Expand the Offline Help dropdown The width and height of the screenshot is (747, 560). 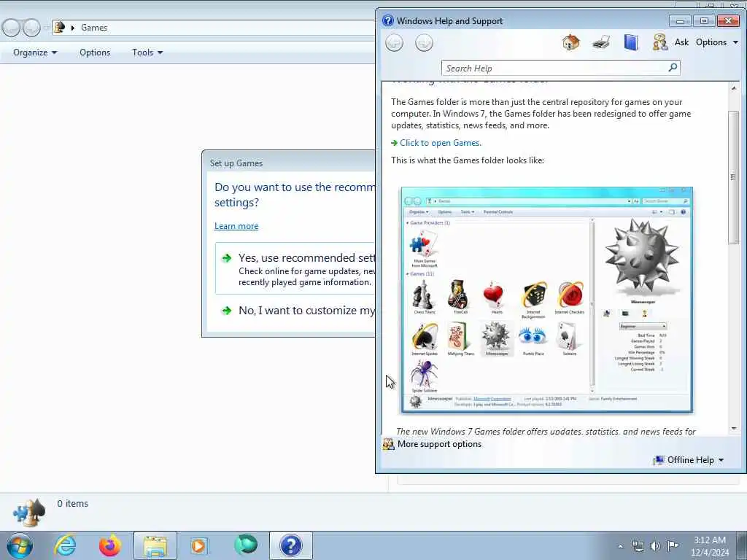point(695,460)
